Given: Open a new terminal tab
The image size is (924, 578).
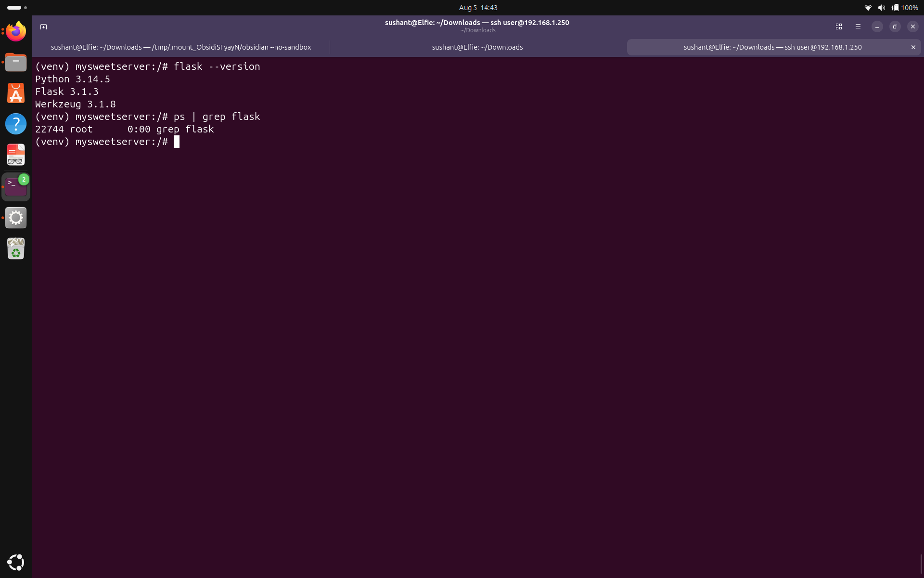Looking at the screenshot, I should tap(43, 26).
